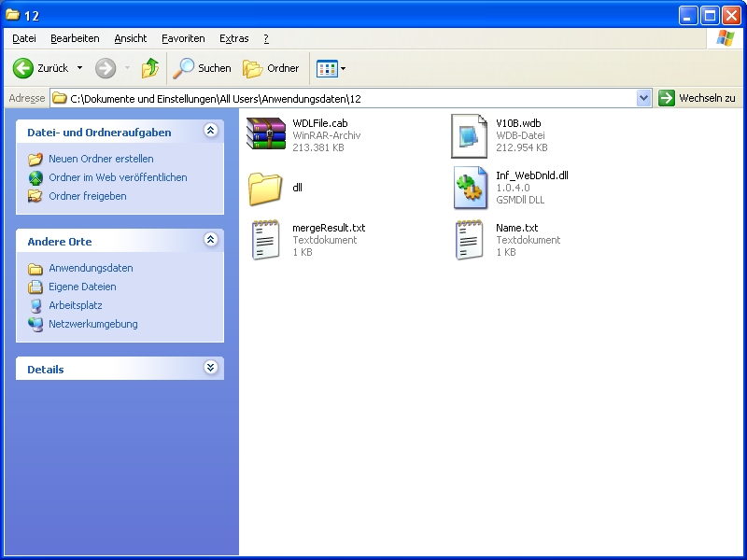Click the Anwendungsdaten folder icon in sidebar
This screenshot has width=747, height=560.
[x=35, y=269]
